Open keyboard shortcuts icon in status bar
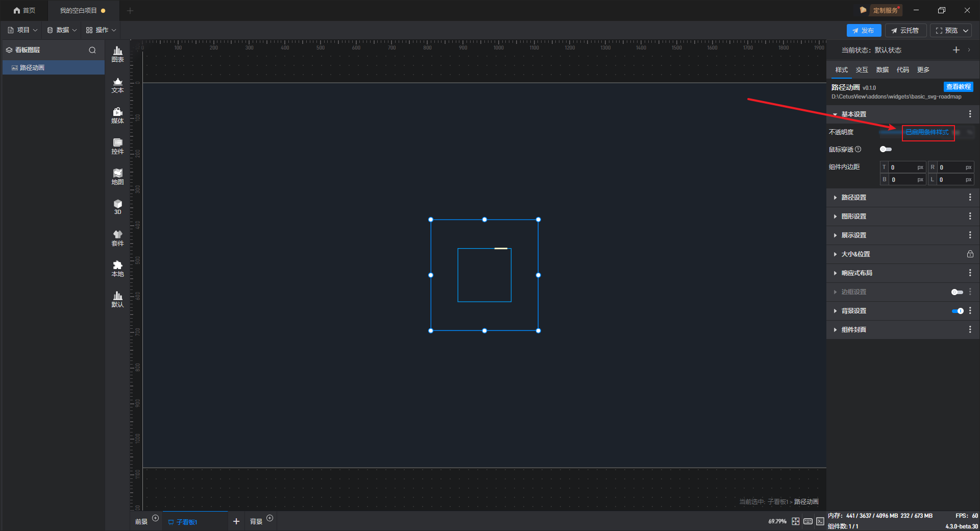The height and width of the screenshot is (531, 980). coord(808,521)
